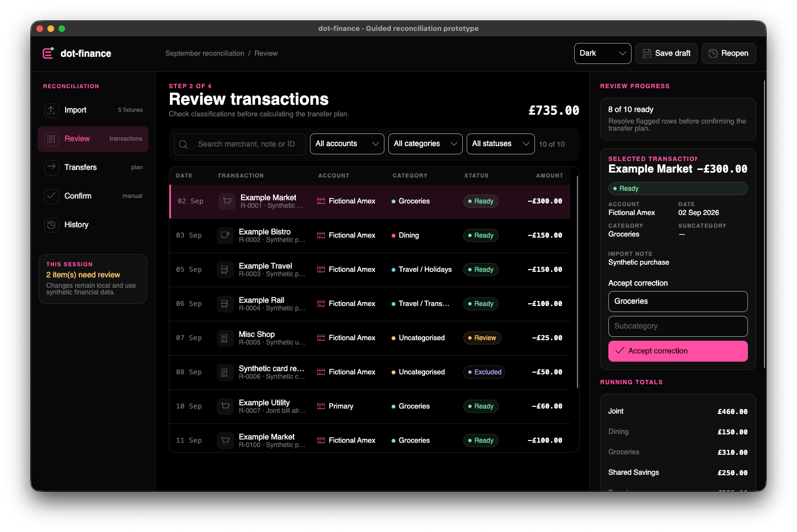Click the Shared Savings running total row

click(678, 472)
